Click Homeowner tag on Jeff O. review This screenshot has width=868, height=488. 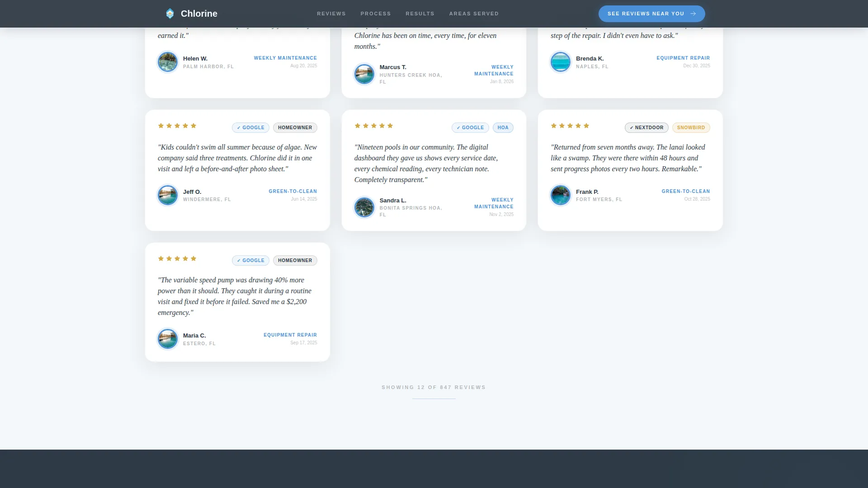(x=295, y=128)
